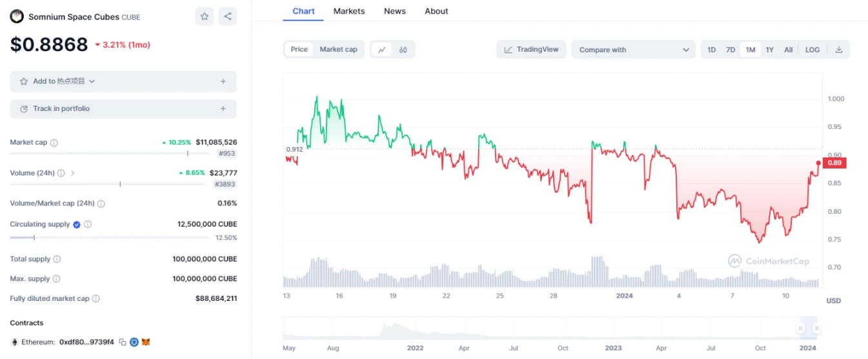Click the right handle of range slider
This screenshot has width=868, height=359.
pos(816,329)
